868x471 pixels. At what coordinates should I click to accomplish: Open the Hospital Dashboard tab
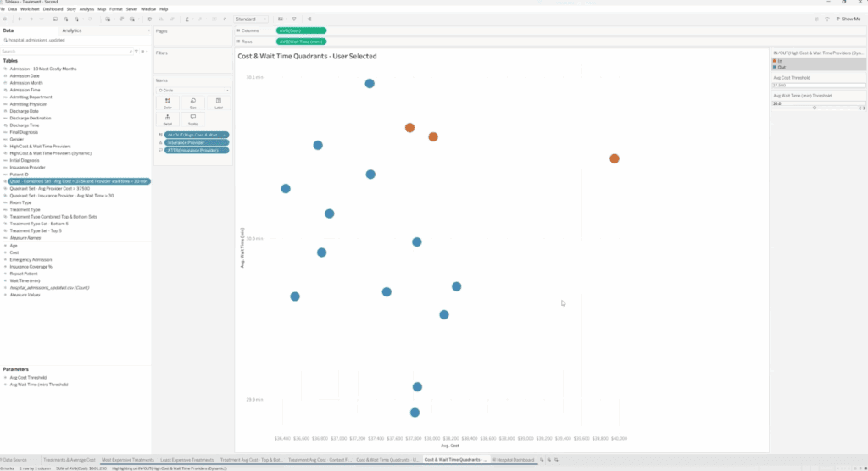(514, 459)
